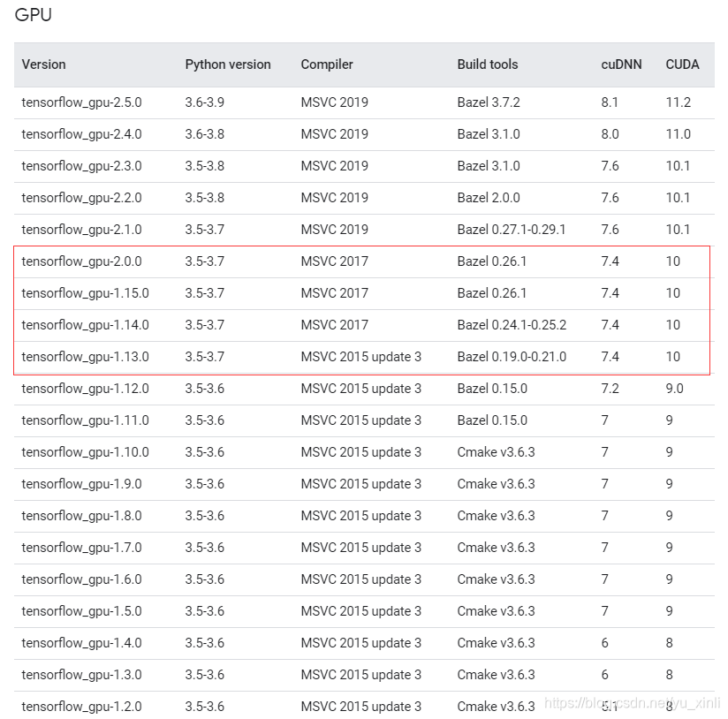Click tensorflow_gpu-1.7.0 version cell
728x719 pixels.
(81, 548)
